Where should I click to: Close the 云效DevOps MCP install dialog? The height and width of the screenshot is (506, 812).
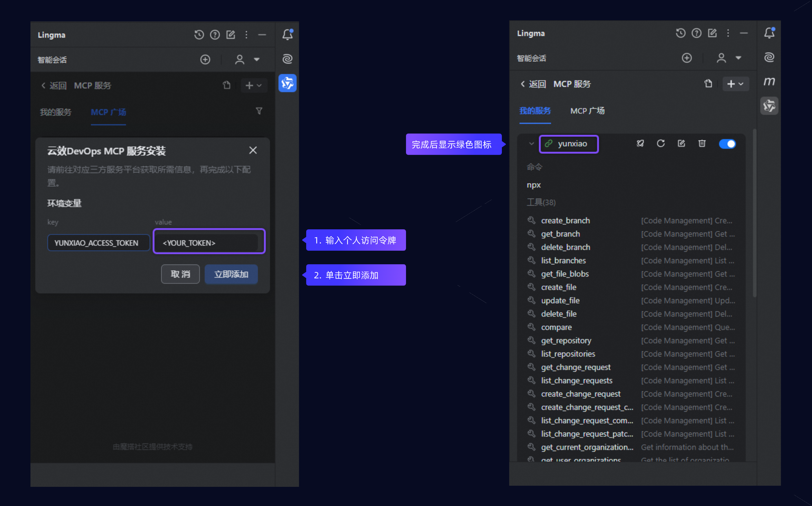coord(253,150)
